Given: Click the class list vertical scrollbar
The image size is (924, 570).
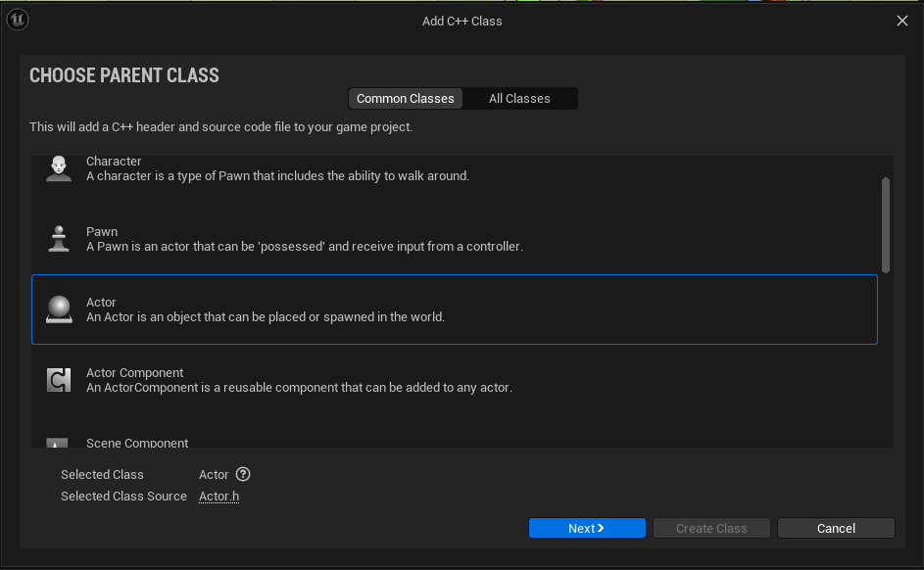Looking at the screenshot, I should 886,225.
